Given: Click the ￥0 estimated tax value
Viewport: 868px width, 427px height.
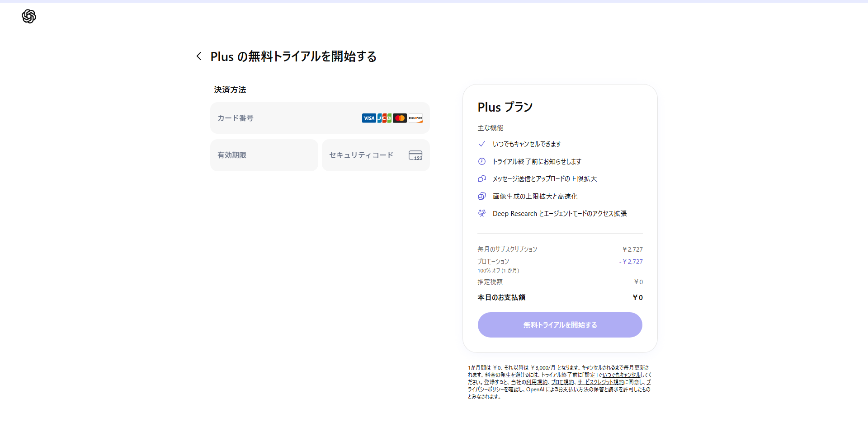Looking at the screenshot, I should point(638,282).
